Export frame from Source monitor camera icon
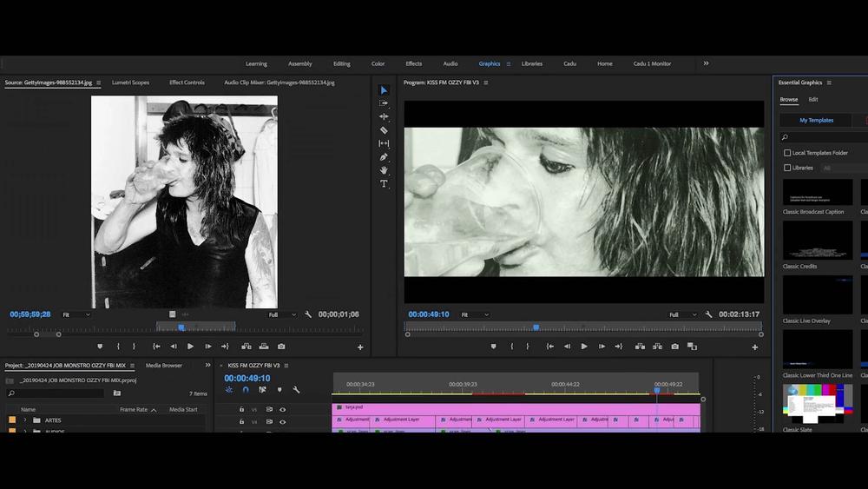The height and width of the screenshot is (489, 868). (281, 347)
